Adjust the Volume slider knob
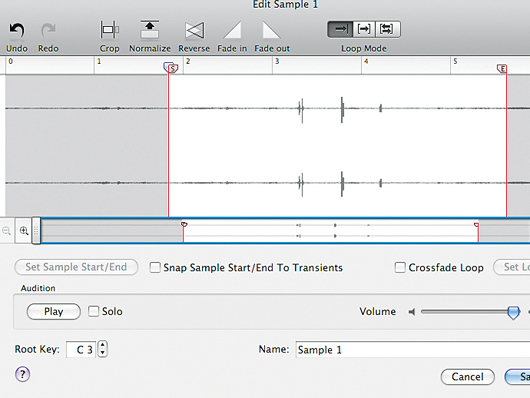 (x=513, y=312)
